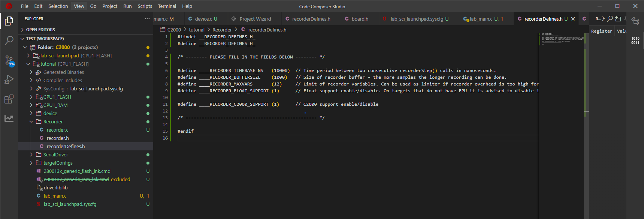Open the Explorer view in activity bar
This screenshot has width=644, height=219.
click(9, 21)
